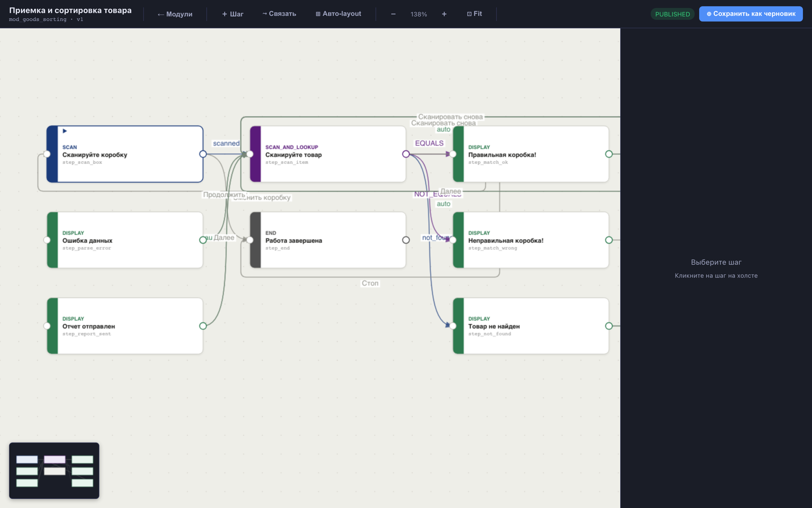The height and width of the screenshot is (508, 812).
Task: Click output port of Ошибка данных node
Action: 203,240
